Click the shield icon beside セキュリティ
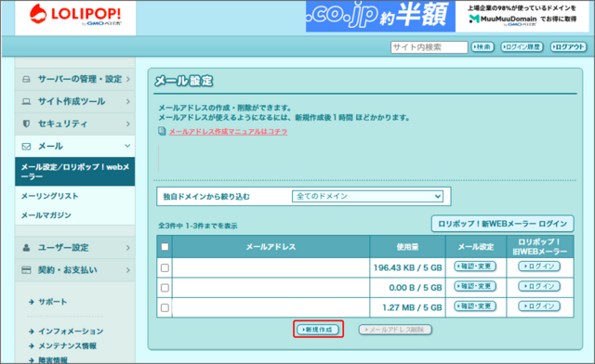This screenshot has height=364, width=595. pyautogui.click(x=26, y=123)
